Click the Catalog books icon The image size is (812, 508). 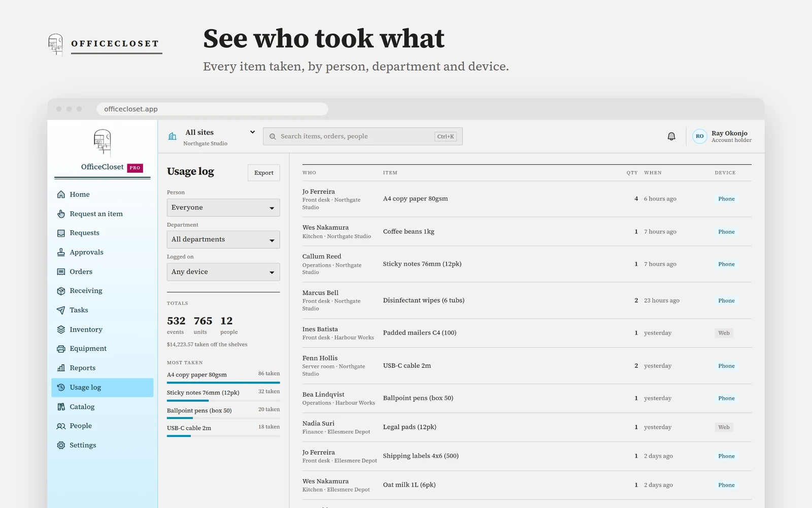61,407
